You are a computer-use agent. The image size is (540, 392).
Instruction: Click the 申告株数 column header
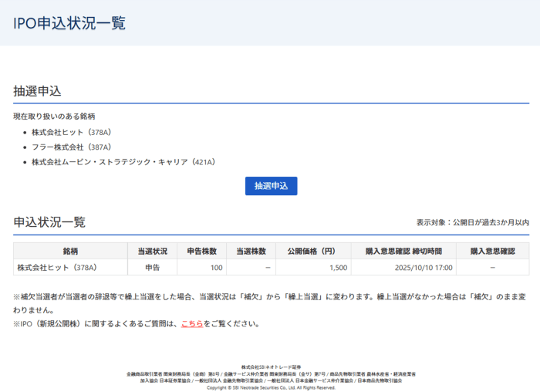click(201, 251)
